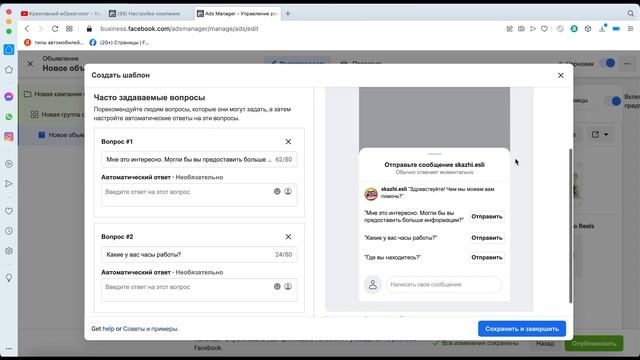Switch to the Настройки компании tab

149,13
